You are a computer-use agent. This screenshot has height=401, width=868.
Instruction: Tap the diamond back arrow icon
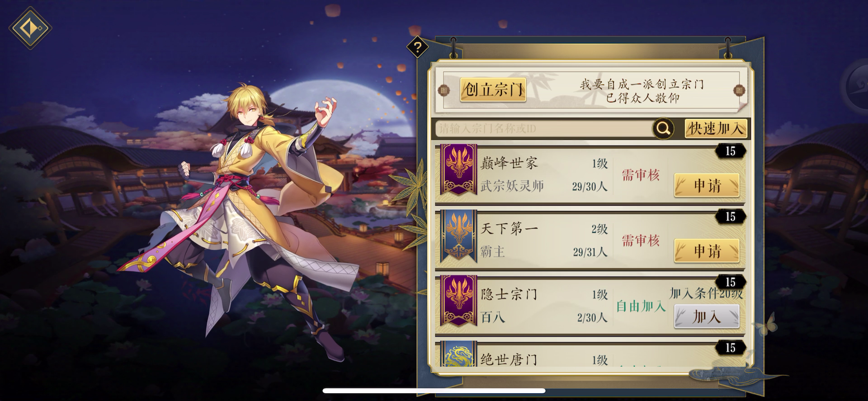(x=30, y=28)
